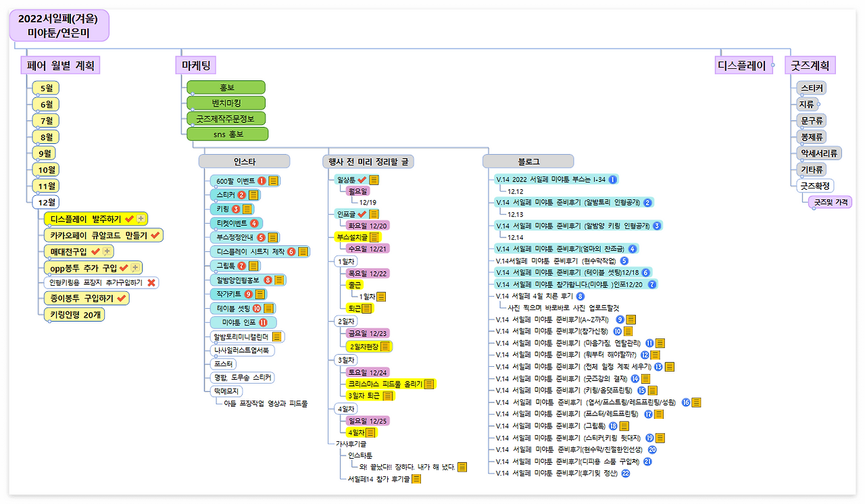865x504 pixels.
Task: Open the note icon on 600팔 이벤트
Action: pos(274,180)
